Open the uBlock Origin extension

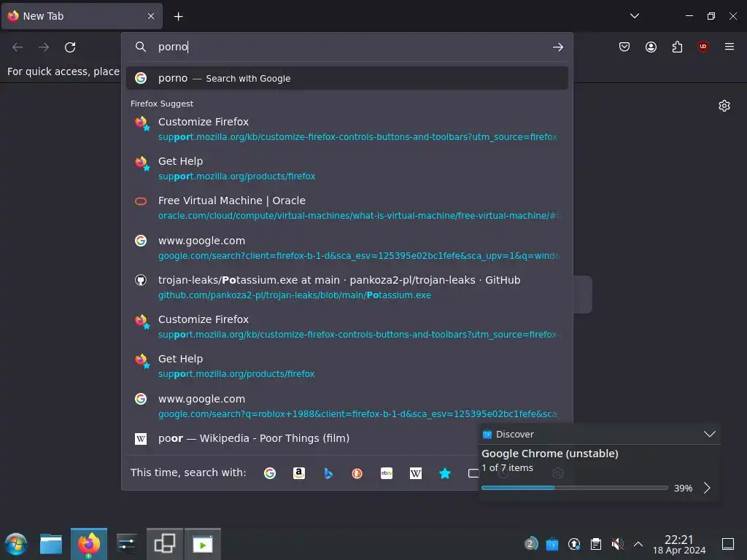pyautogui.click(x=703, y=47)
